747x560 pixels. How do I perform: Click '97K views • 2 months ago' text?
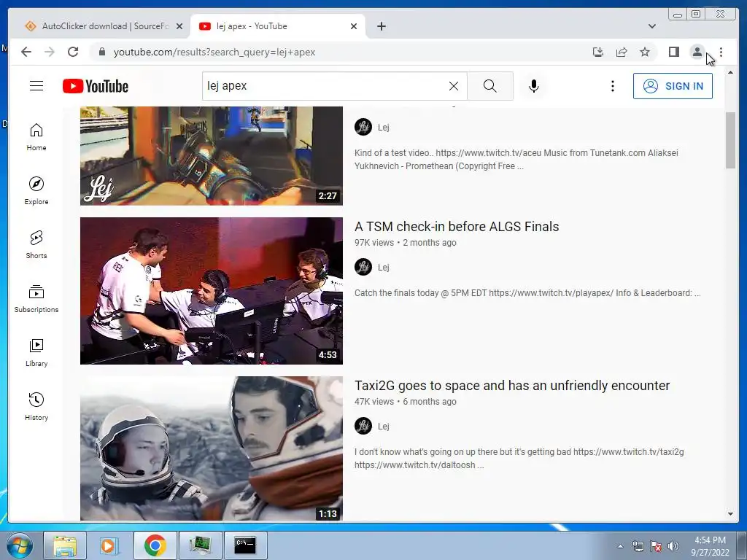click(406, 243)
